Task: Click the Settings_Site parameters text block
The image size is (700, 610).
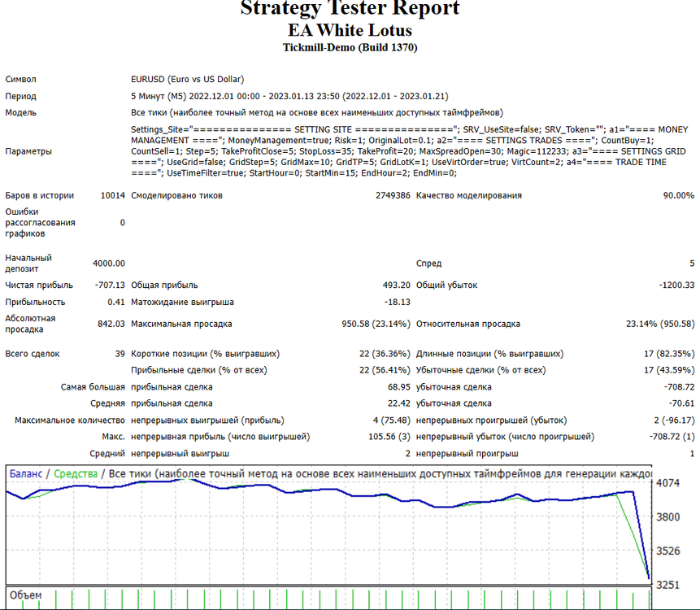Action: click(410, 151)
